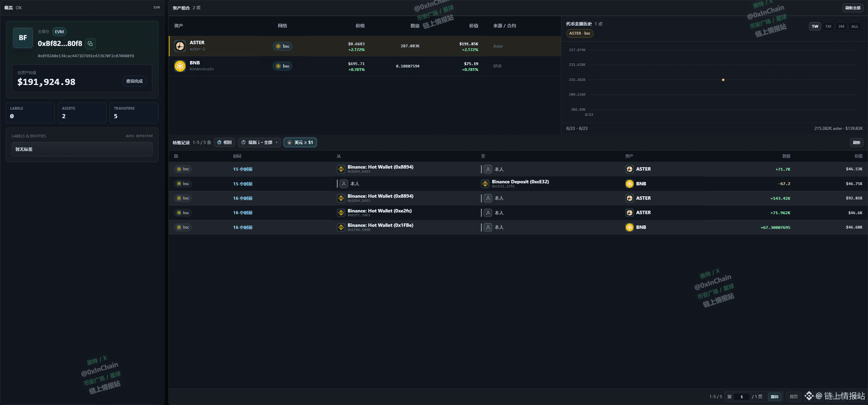Click self user icon in +143.42K row
This screenshot has height=405, width=868.
tap(488, 198)
